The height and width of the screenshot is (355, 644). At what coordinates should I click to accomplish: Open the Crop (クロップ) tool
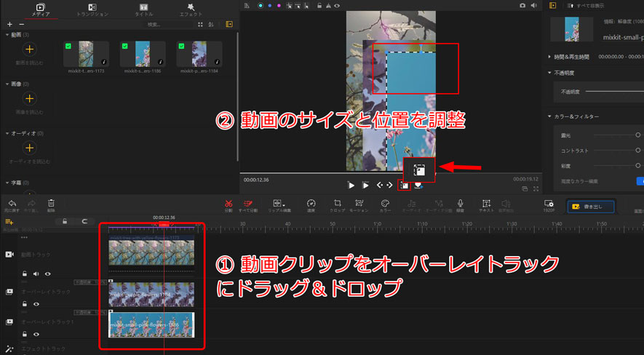337,203
